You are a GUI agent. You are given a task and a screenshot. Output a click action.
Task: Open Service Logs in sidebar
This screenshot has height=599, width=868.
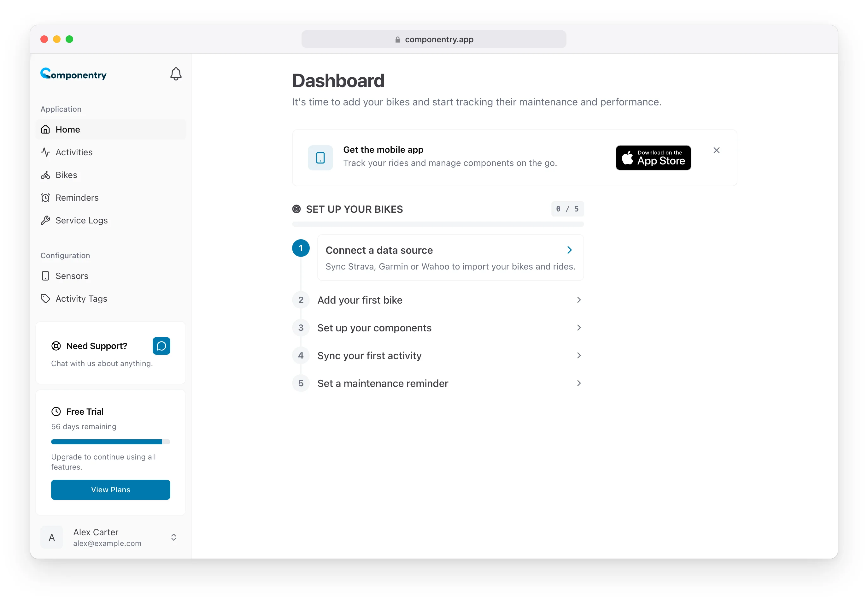(x=111, y=220)
